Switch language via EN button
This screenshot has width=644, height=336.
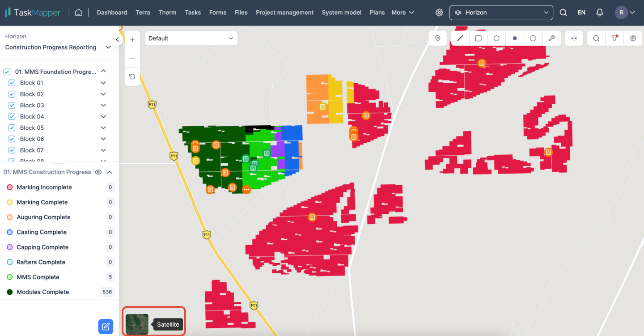point(581,13)
